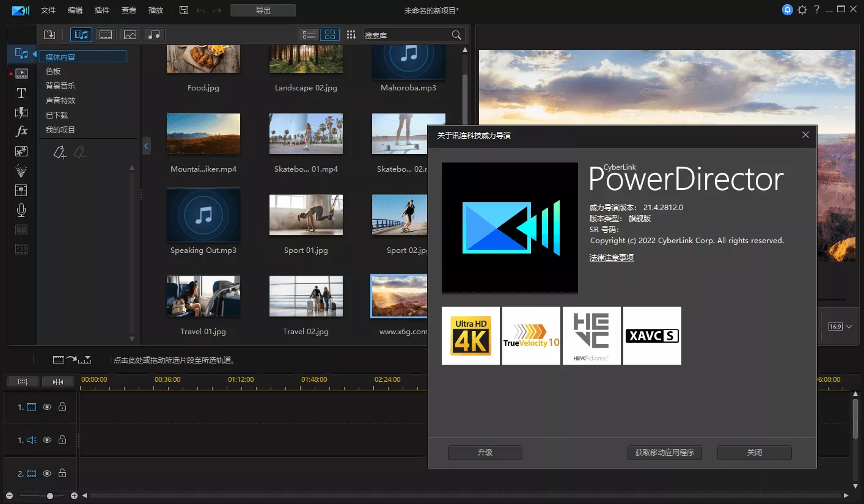This screenshot has width=864, height=504.
Task: Select the voice-over recording microphone icon
Action: click(21, 210)
